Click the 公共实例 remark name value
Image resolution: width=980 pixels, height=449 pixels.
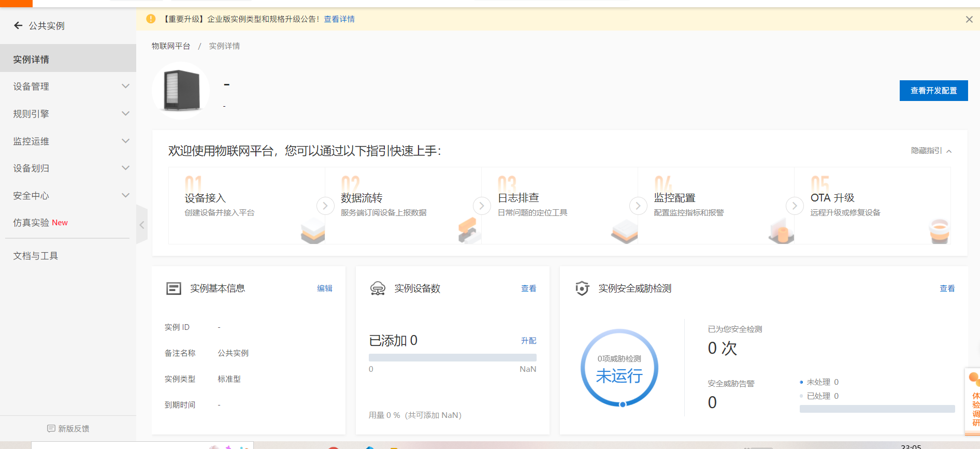click(x=233, y=353)
